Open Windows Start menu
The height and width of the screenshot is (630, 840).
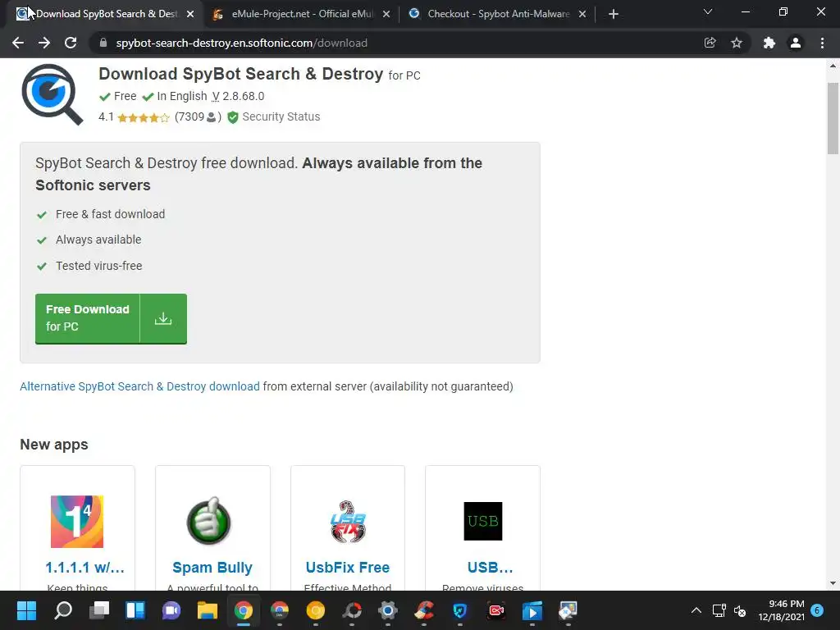pos(26,610)
